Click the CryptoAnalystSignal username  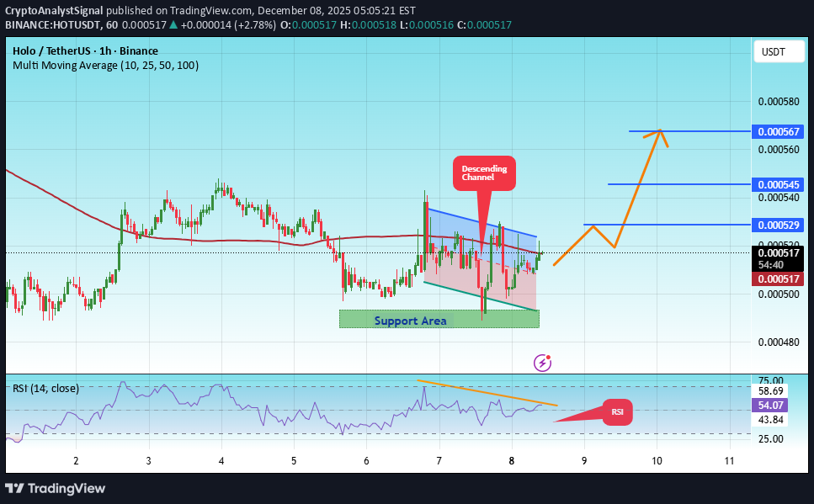click(x=54, y=11)
